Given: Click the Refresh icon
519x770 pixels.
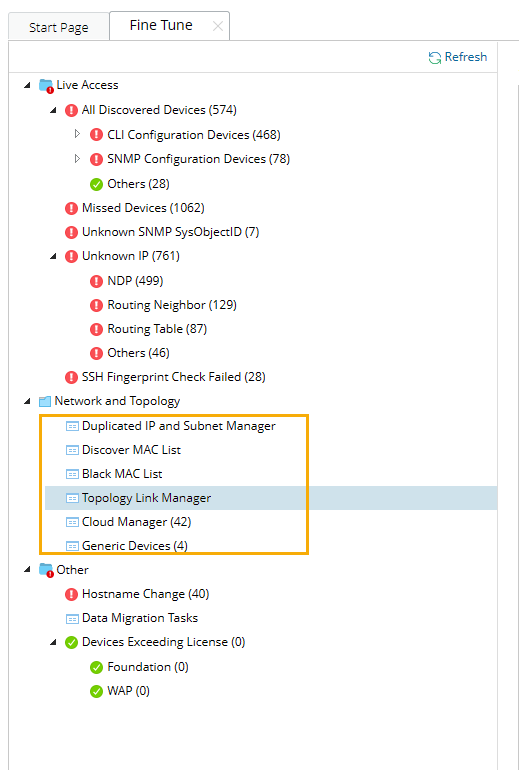Looking at the screenshot, I should (435, 57).
